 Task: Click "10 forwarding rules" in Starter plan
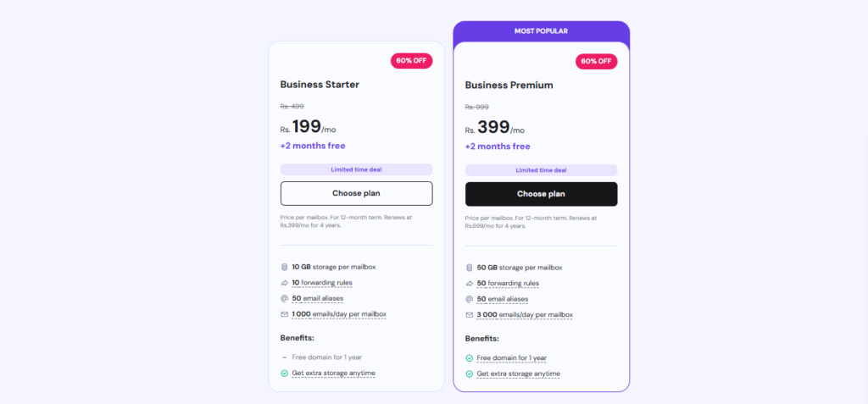tap(322, 283)
